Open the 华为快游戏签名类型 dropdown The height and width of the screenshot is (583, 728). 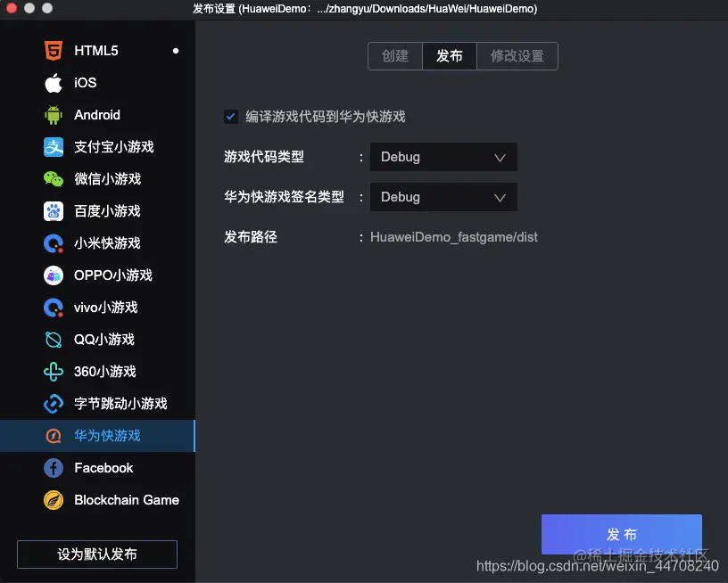(x=443, y=197)
